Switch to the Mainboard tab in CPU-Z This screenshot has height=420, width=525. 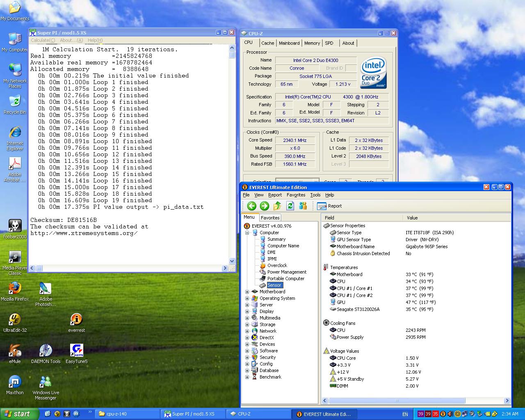point(289,43)
